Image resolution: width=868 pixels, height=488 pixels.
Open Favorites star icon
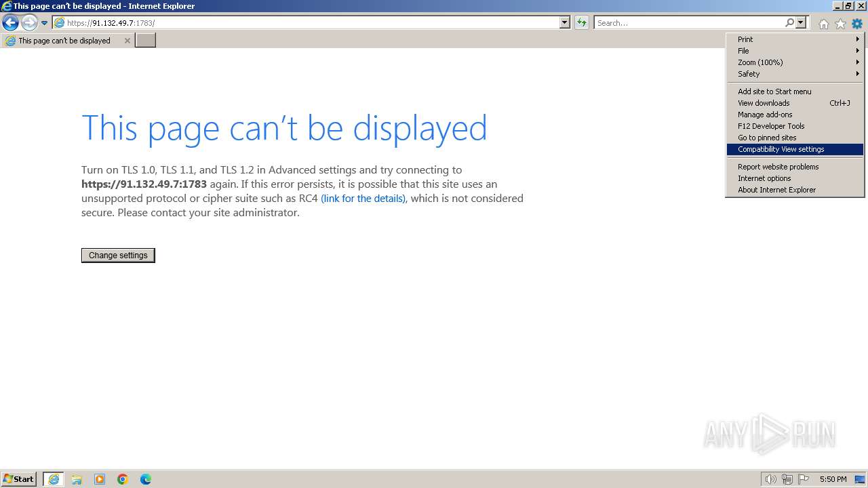click(x=840, y=24)
